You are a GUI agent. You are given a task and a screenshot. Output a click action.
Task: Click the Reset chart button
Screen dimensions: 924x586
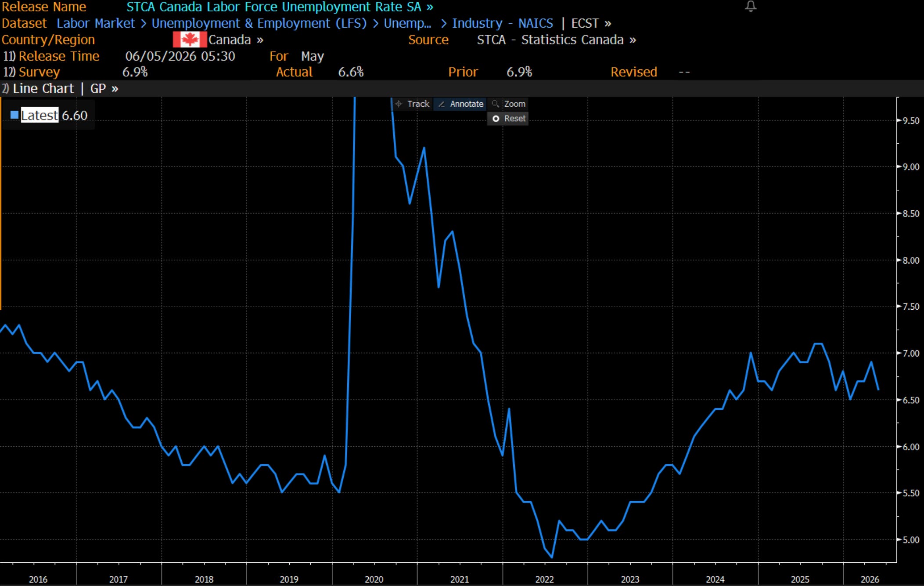coord(508,119)
